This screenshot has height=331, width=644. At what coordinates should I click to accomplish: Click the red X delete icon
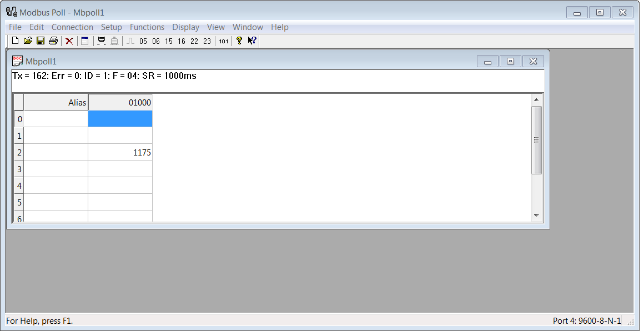coord(69,41)
